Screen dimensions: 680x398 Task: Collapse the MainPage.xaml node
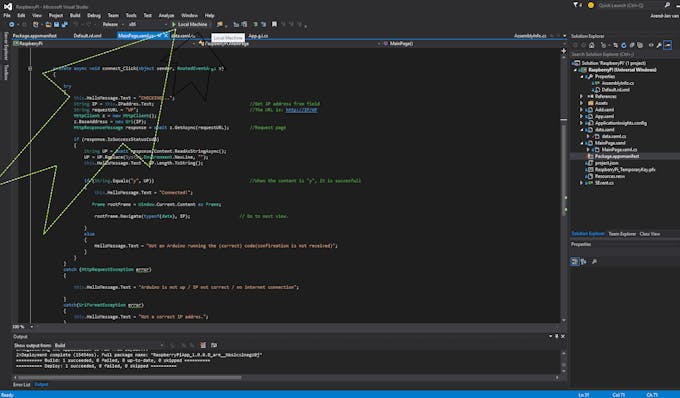[x=582, y=143]
